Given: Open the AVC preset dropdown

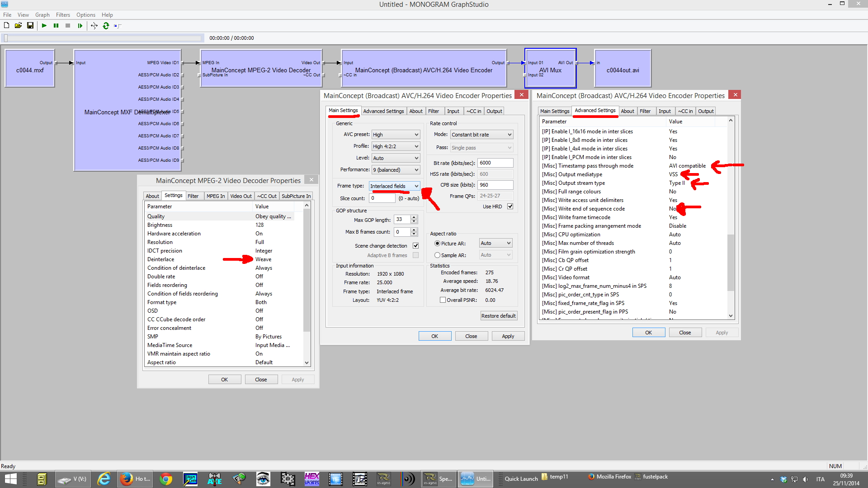Looking at the screenshot, I should [x=396, y=135].
